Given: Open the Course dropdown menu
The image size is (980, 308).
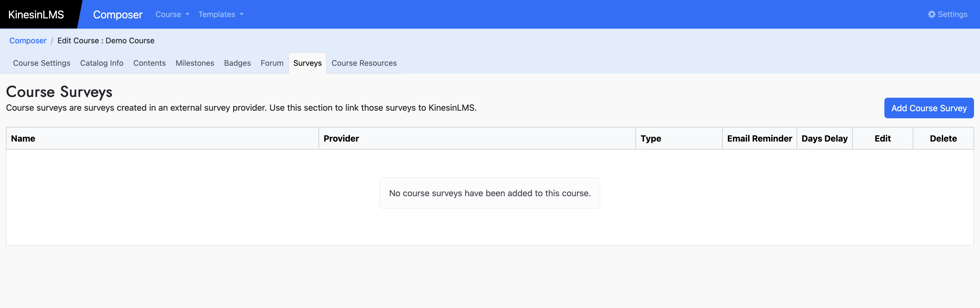Looking at the screenshot, I should [x=172, y=14].
